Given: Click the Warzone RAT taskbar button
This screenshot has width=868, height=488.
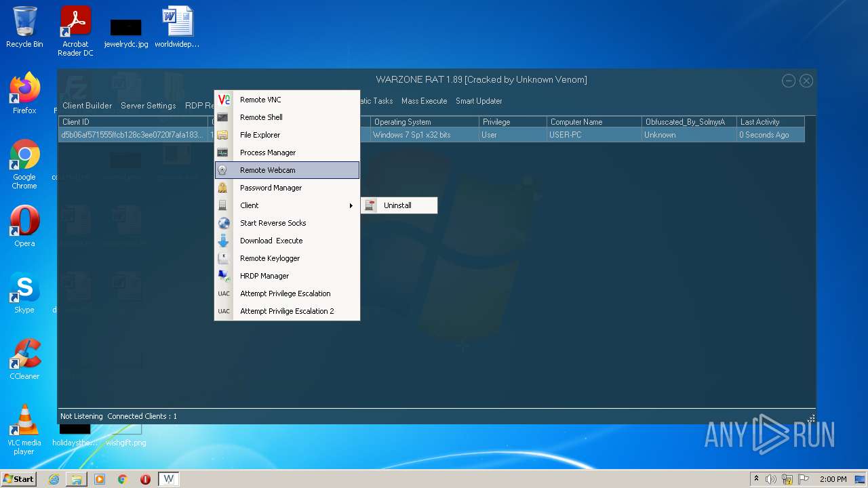Looking at the screenshot, I should tap(169, 479).
